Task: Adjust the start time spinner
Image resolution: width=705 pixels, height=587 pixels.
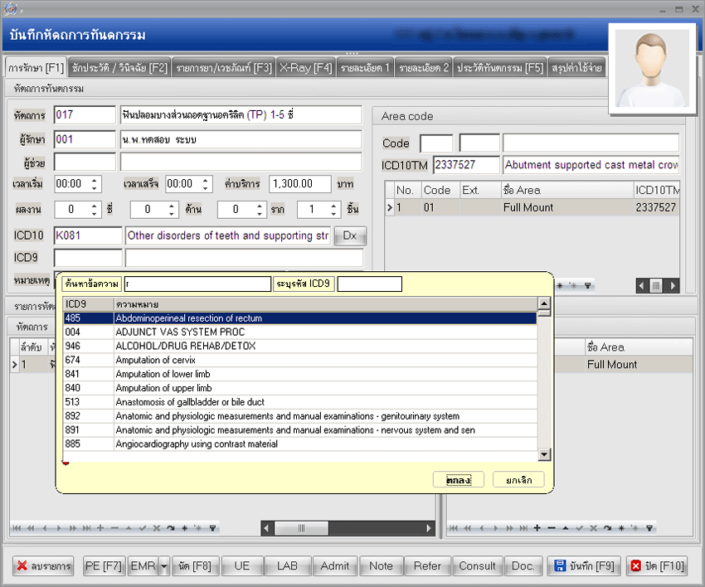Action: pos(95,184)
